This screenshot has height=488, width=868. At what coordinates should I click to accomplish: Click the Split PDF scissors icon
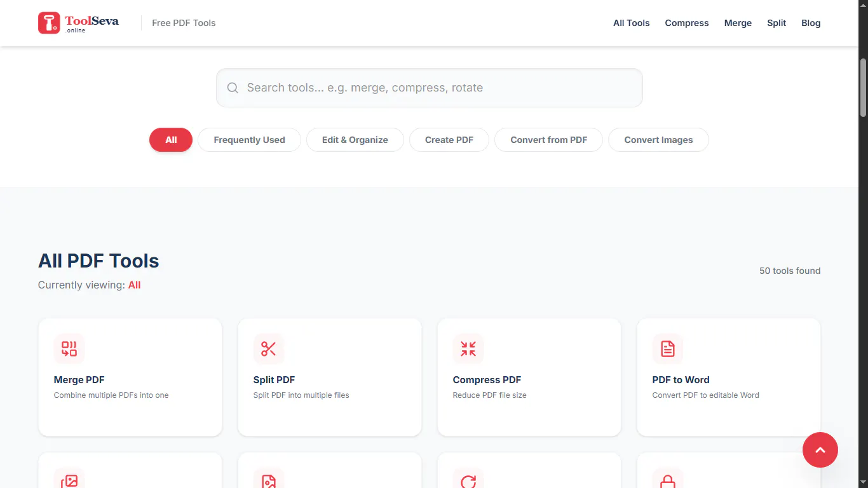point(269,349)
